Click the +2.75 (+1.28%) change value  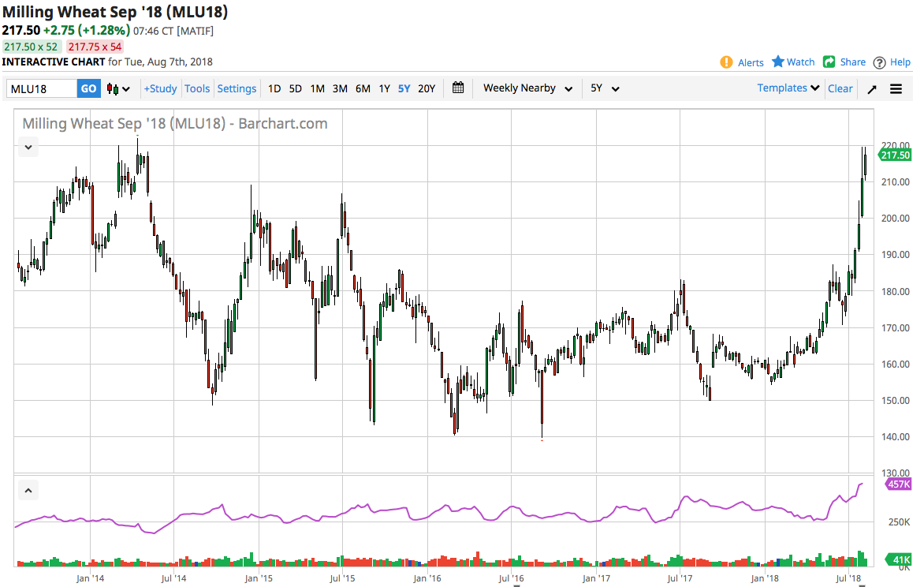click(87, 30)
